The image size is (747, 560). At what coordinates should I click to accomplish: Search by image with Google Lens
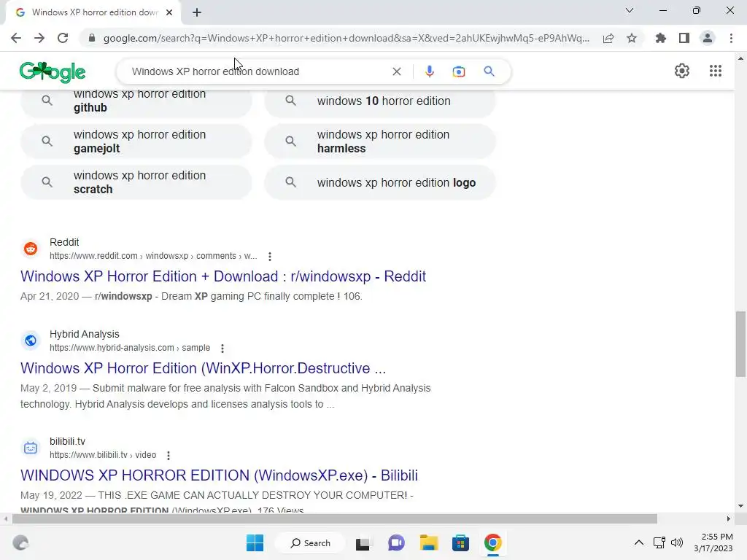click(459, 71)
